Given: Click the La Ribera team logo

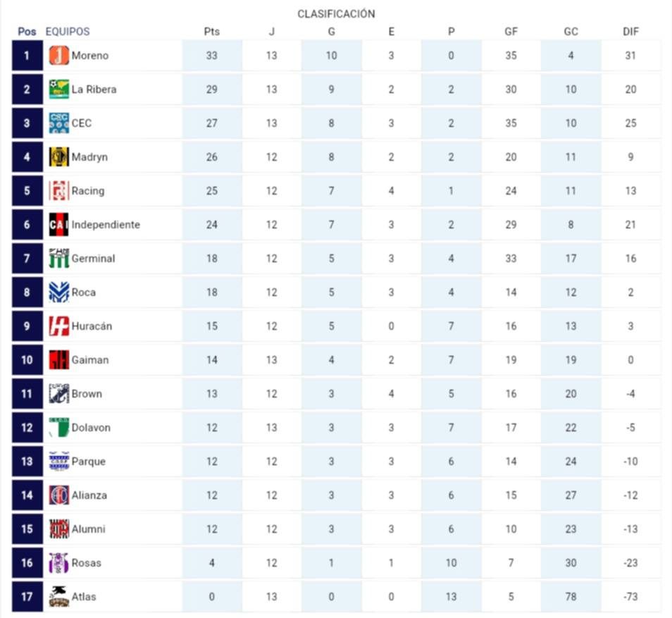Looking at the screenshot, I should pyautogui.click(x=59, y=89).
